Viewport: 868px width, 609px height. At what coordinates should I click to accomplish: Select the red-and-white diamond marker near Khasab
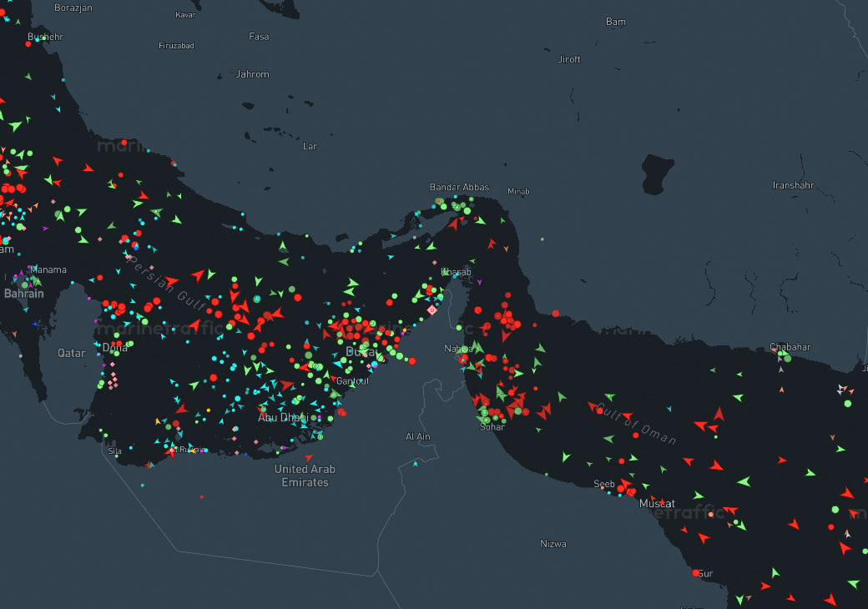tap(431, 310)
